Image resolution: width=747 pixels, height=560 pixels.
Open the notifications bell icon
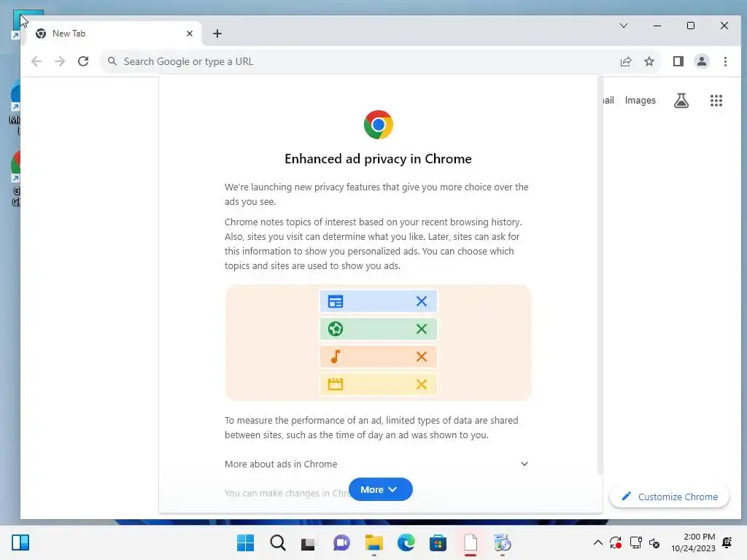point(727,542)
